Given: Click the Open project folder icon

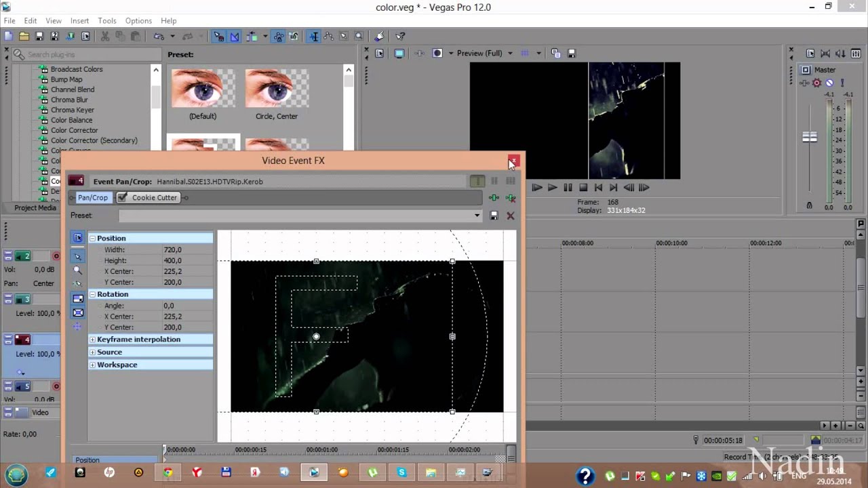Looking at the screenshot, I should pos(24,37).
